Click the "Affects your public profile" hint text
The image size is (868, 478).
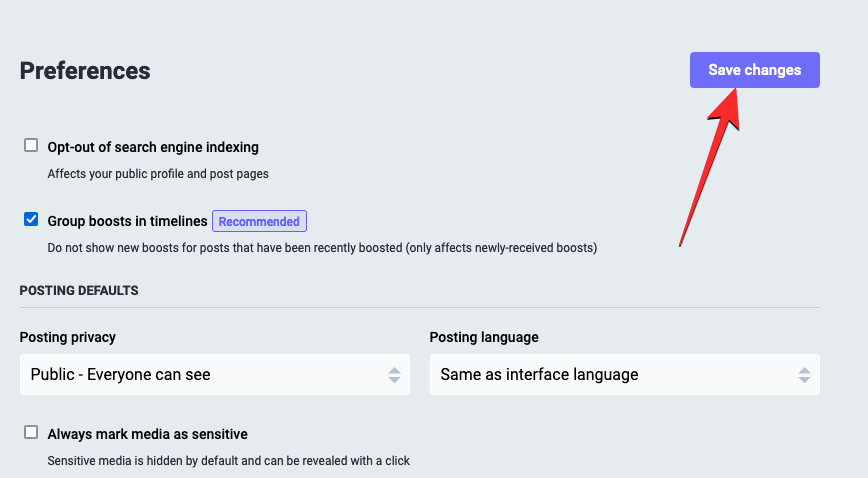[x=158, y=173]
